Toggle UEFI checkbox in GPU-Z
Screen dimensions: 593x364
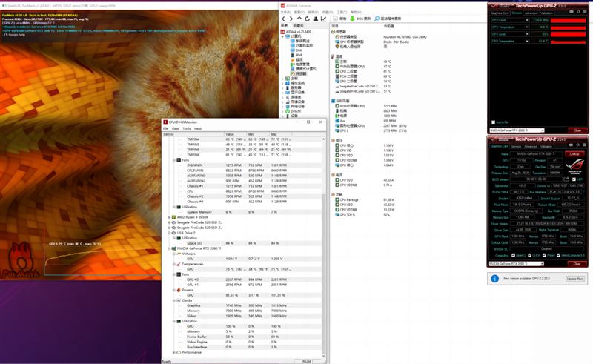(x=574, y=179)
